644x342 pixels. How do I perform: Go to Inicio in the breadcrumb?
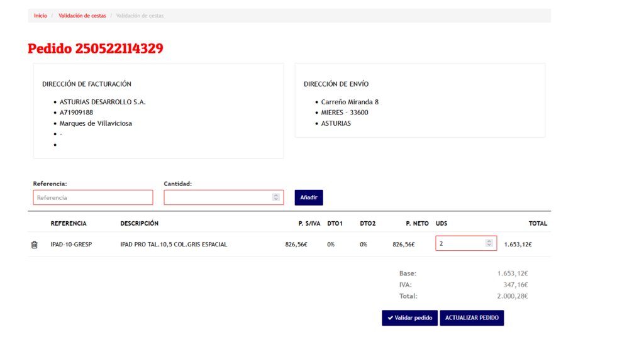pyautogui.click(x=40, y=16)
